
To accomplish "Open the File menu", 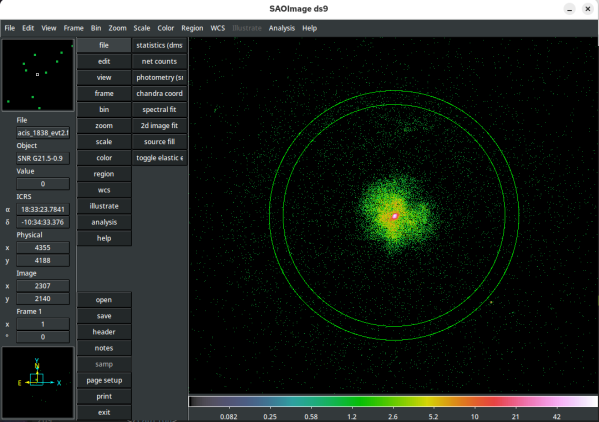I will click(x=10, y=28).
